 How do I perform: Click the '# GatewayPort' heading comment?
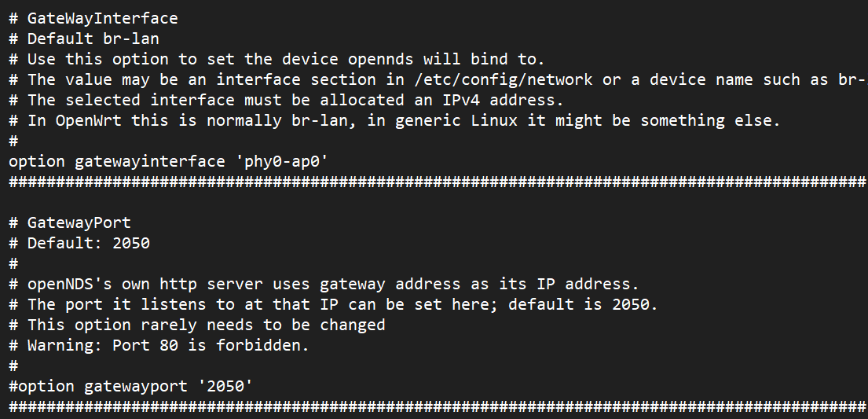(70, 222)
